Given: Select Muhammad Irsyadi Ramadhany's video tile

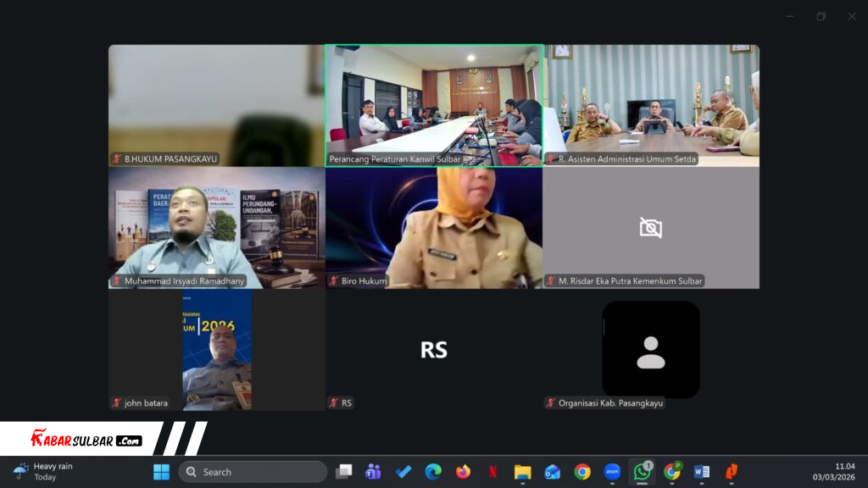Looking at the screenshot, I should (216, 227).
